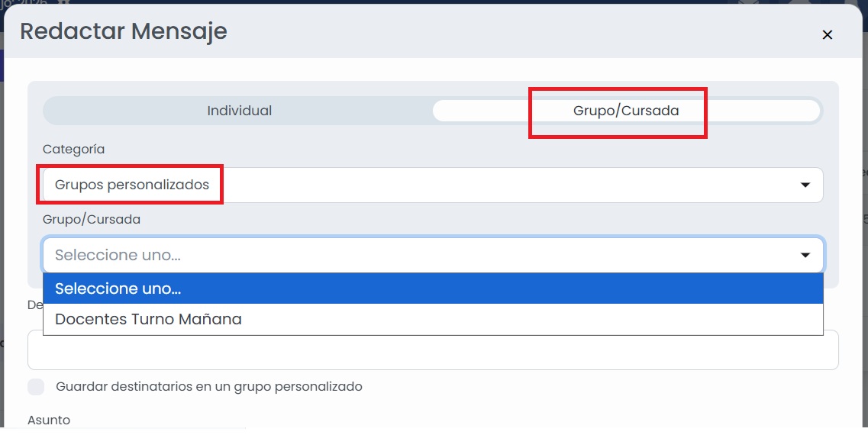868x435 pixels.
Task: Select the highlighted 'Seleccione uno...' option
Action: [433, 288]
